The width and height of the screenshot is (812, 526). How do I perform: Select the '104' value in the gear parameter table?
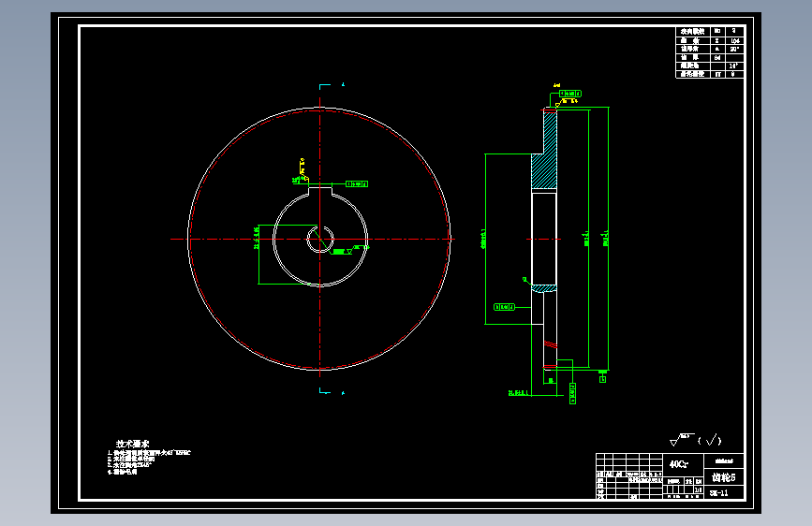[735, 40]
